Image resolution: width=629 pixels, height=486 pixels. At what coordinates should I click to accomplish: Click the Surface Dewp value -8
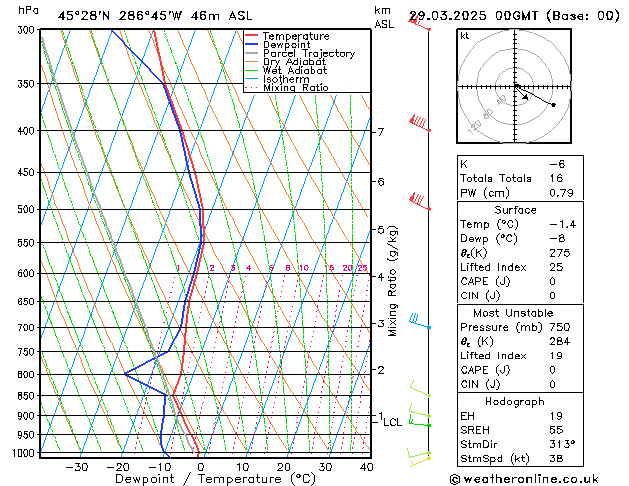point(557,239)
